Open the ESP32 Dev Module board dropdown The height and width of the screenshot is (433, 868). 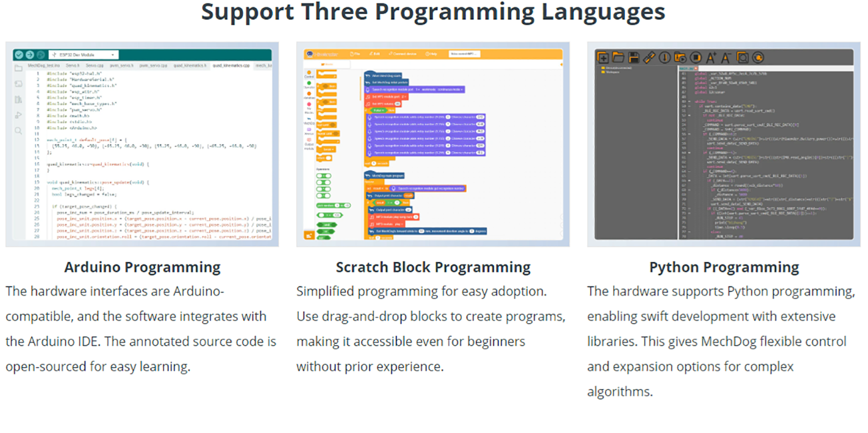coord(85,55)
